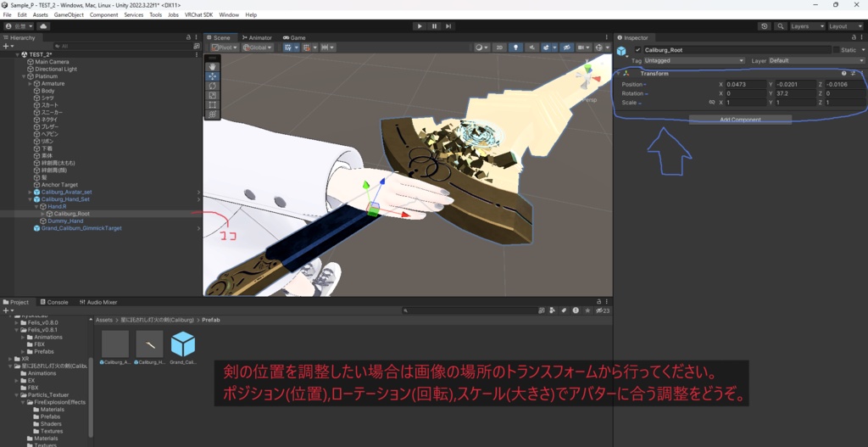Open the global search magnifier icon

pos(781,26)
